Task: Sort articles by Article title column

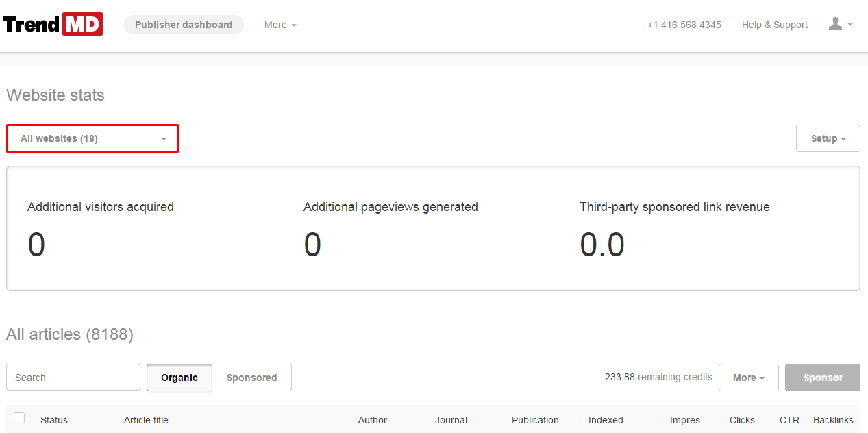Action: (x=146, y=420)
